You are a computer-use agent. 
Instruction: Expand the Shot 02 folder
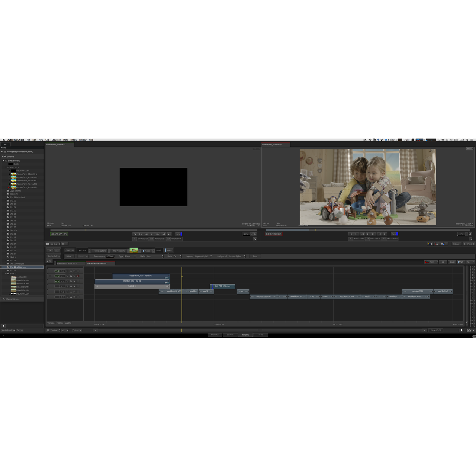(x=6, y=200)
